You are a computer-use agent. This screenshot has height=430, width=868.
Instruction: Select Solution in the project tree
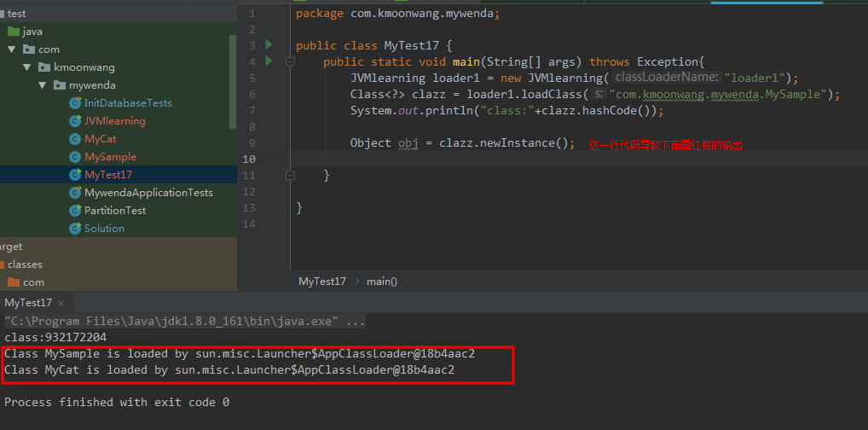coord(104,229)
